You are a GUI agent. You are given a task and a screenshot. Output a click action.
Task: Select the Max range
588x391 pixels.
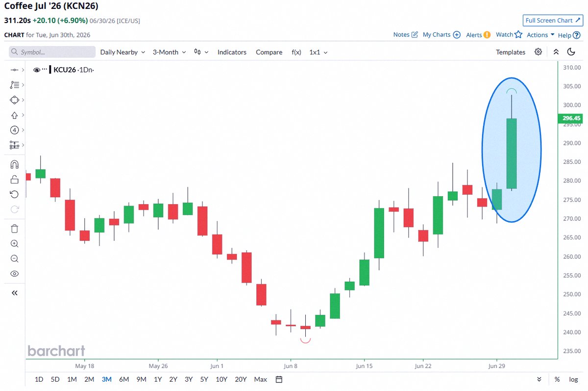click(x=261, y=379)
